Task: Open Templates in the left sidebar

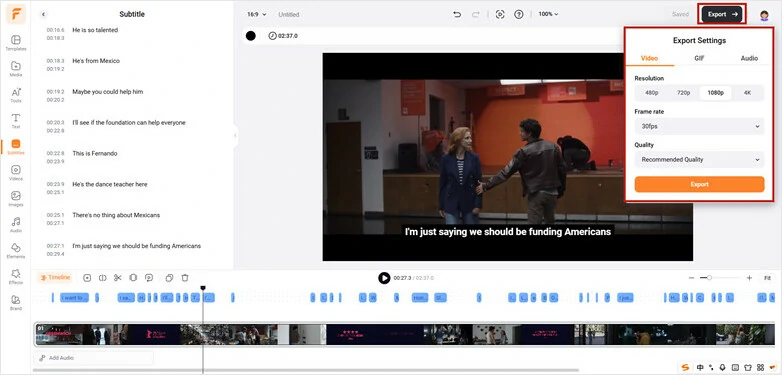Action: point(15,43)
